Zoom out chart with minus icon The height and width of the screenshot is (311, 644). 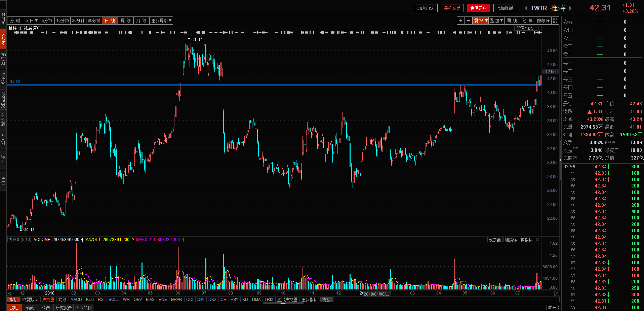[x=468, y=21]
